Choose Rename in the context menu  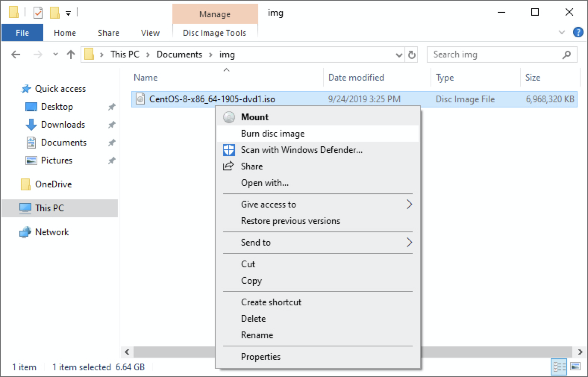318,335
